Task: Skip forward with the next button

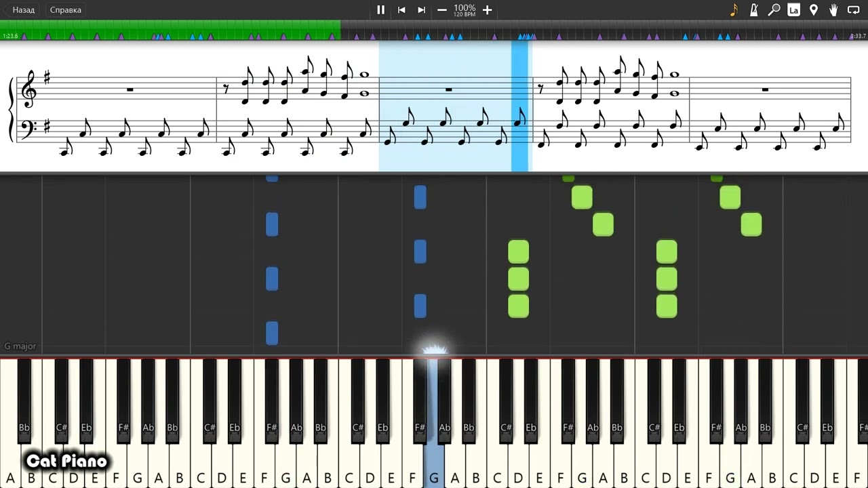Action: point(421,9)
